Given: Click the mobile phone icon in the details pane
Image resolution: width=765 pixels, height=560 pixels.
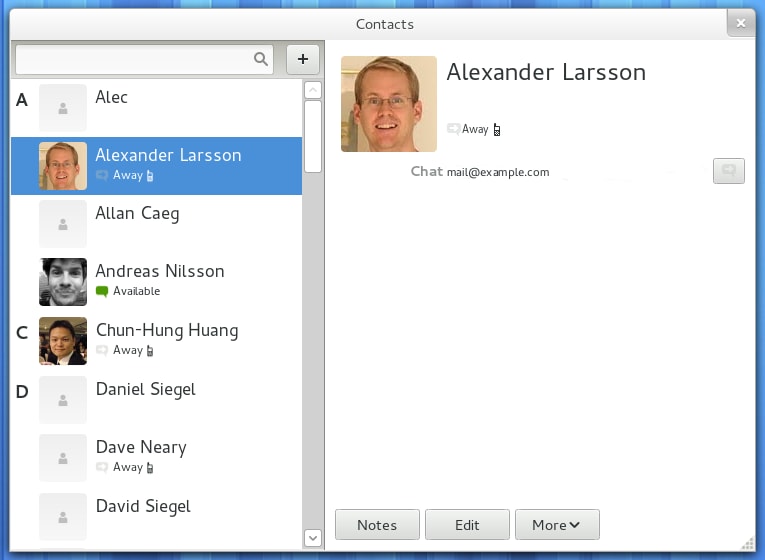Looking at the screenshot, I should (x=497, y=130).
